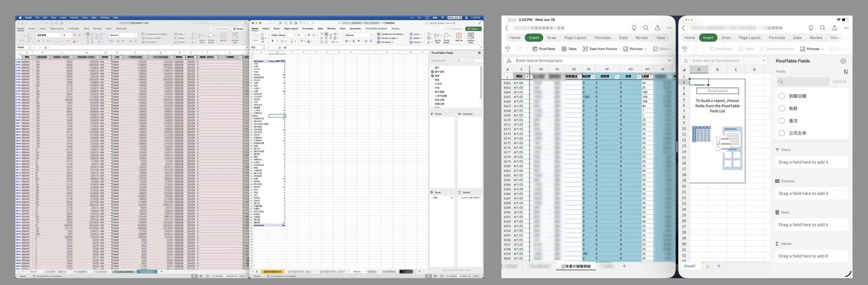This screenshot has height=285, width=868.
Task: Open Page Layout tab in left Mac window
Action: click(x=57, y=28)
